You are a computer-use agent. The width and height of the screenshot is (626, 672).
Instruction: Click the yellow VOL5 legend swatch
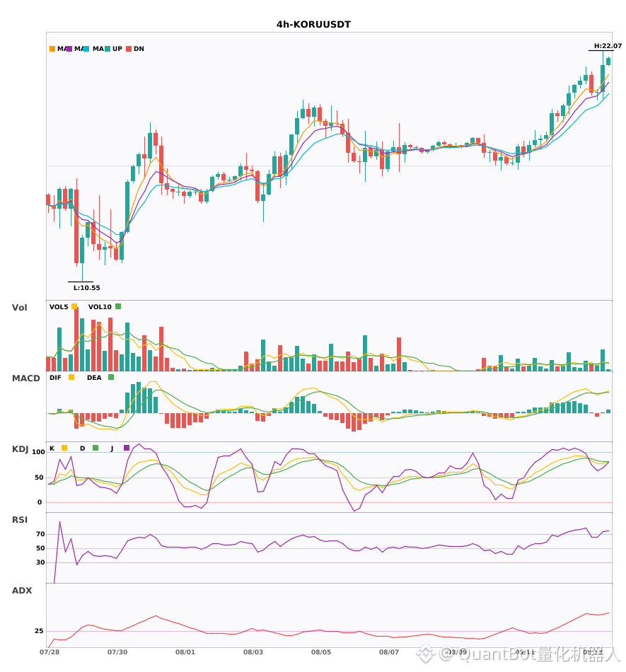[x=74, y=306]
